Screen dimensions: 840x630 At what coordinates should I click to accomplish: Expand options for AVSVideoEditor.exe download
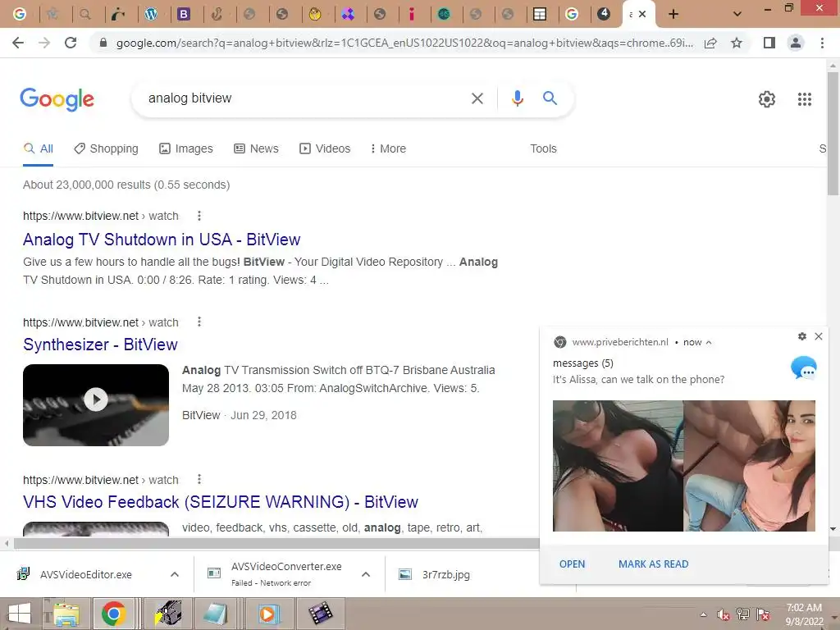pos(175,574)
